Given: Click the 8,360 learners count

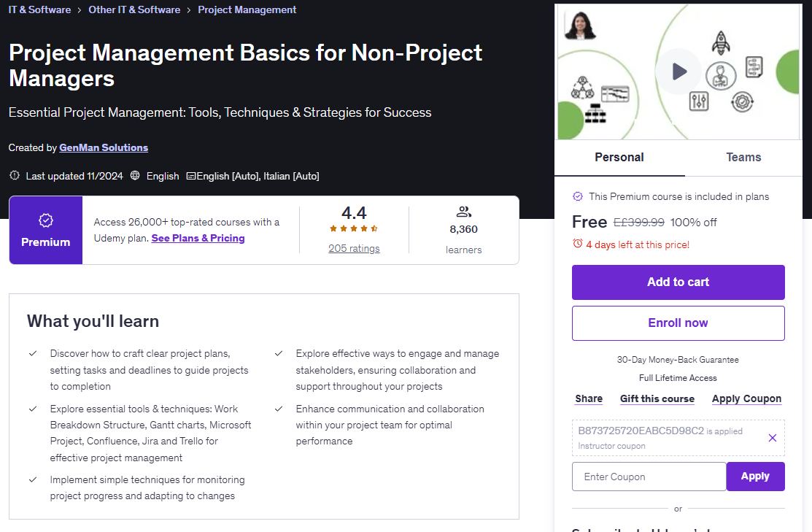Looking at the screenshot, I should [463, 229].
